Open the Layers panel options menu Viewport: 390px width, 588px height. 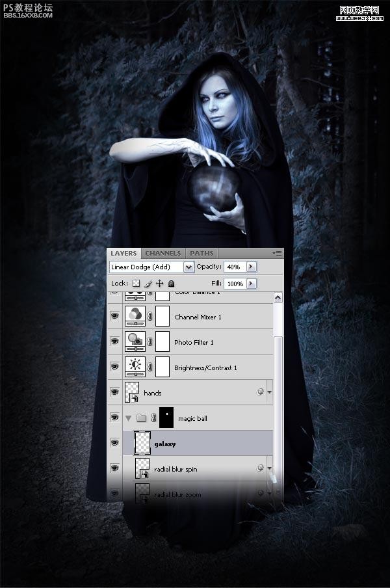278,254
